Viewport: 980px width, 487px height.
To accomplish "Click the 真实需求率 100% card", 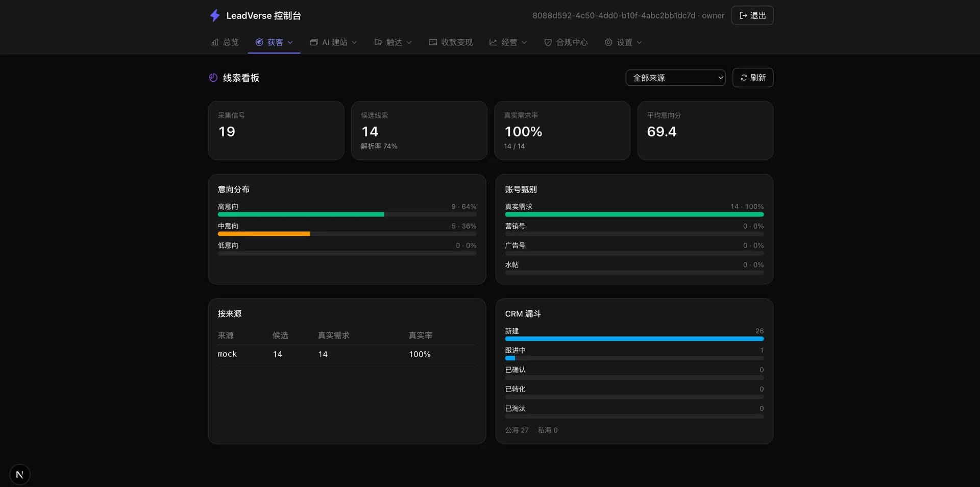I will click(x=562, y=130).
